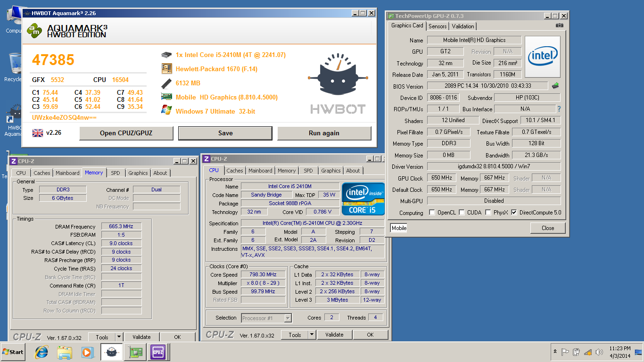
Task: Click the Save button in Aquamark
Action: click(x=225, y=133)
